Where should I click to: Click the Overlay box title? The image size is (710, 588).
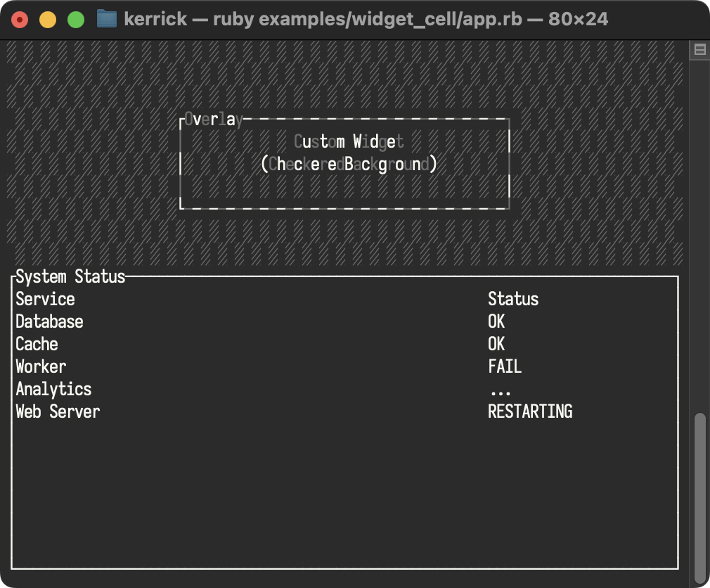tap(213, 120)
